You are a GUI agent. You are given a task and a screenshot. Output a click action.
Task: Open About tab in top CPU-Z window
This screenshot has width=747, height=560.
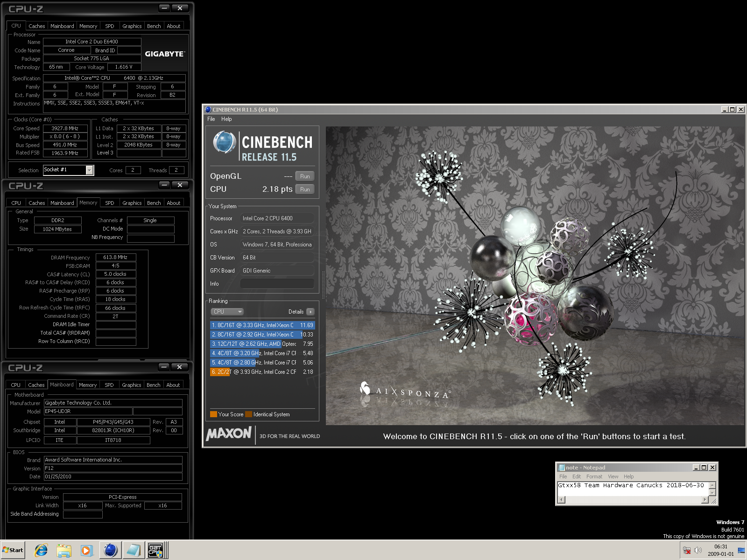(174, 26)
